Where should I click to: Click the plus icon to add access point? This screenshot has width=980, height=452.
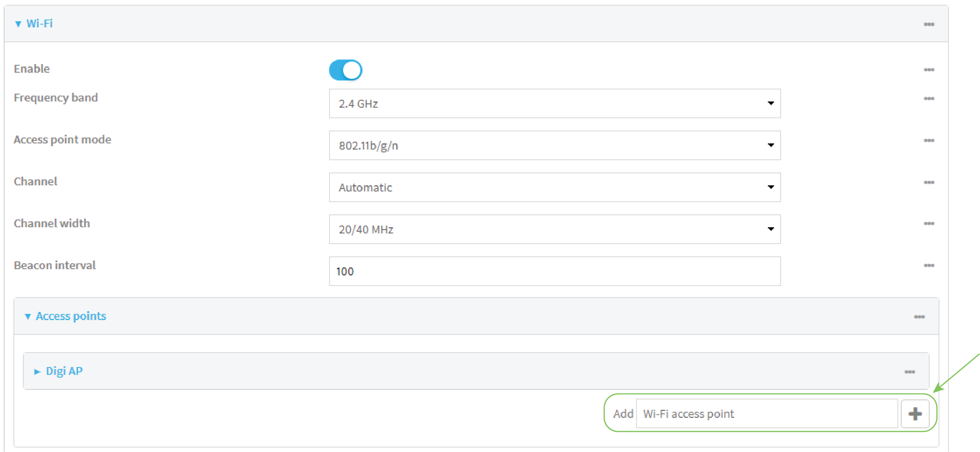point(915,414)
